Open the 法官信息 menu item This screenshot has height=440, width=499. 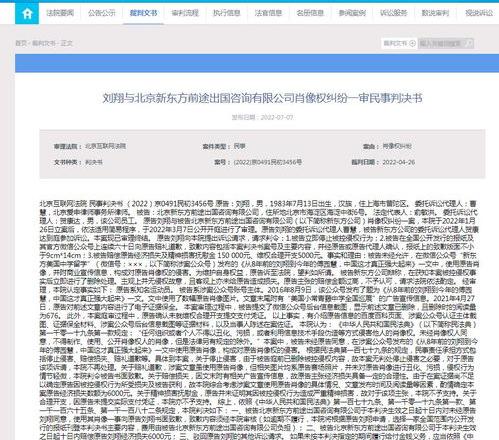coord(268,13)
